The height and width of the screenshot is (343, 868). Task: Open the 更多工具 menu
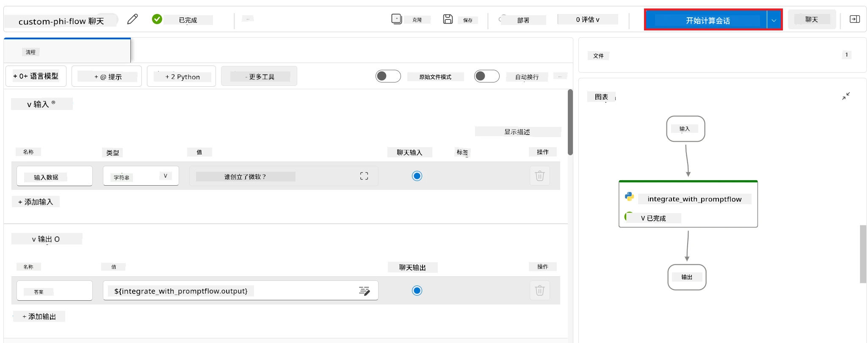pos(259,76)
